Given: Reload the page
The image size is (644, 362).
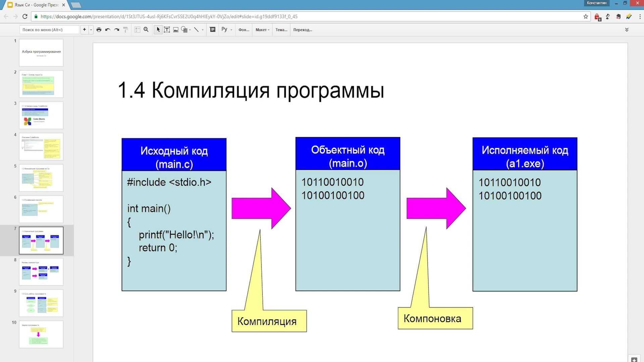Looking at the screenshot, I should coord(25,16).
